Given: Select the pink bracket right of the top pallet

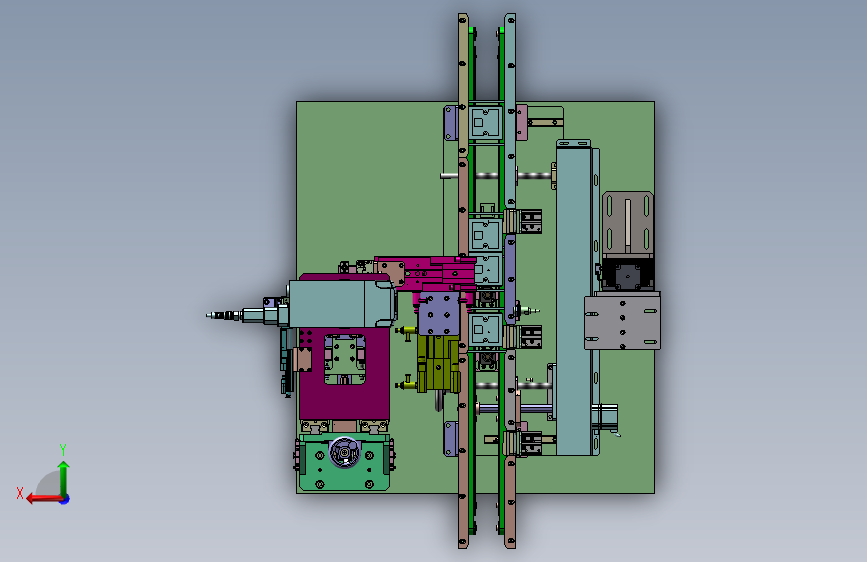Looking at the screenshot, I should tap(521, 122).
